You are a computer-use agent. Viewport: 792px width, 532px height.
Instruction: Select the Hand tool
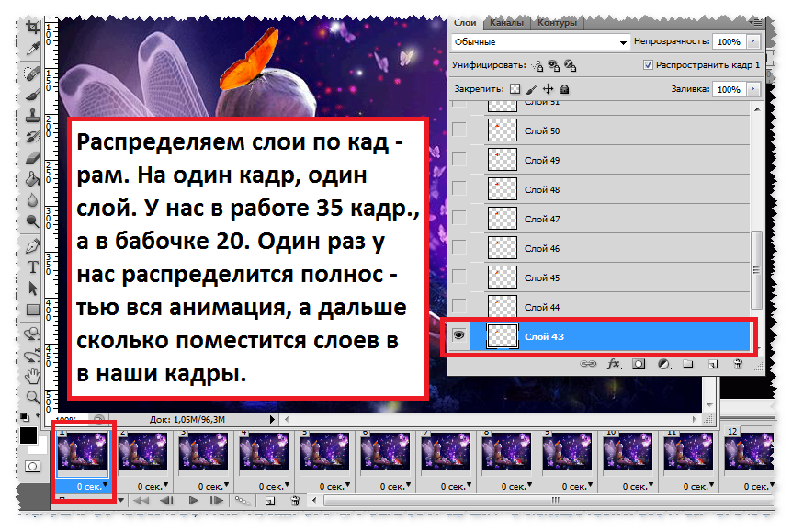(33, 376)
